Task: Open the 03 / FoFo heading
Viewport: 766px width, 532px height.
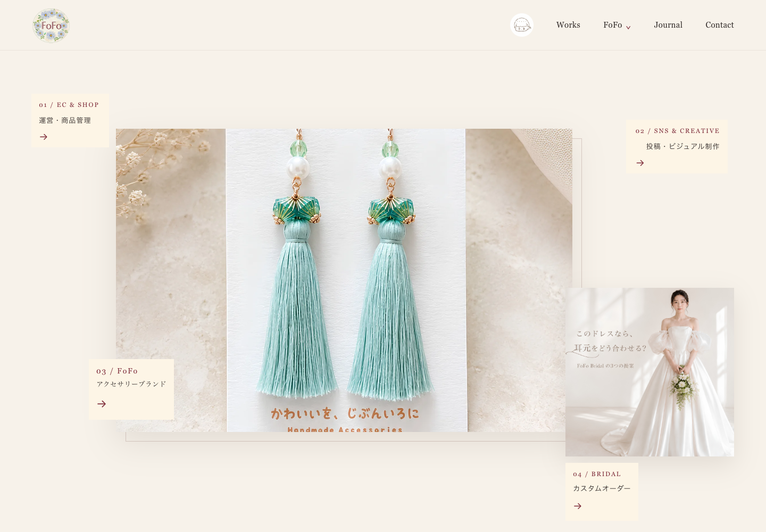Action: point(117,371)
